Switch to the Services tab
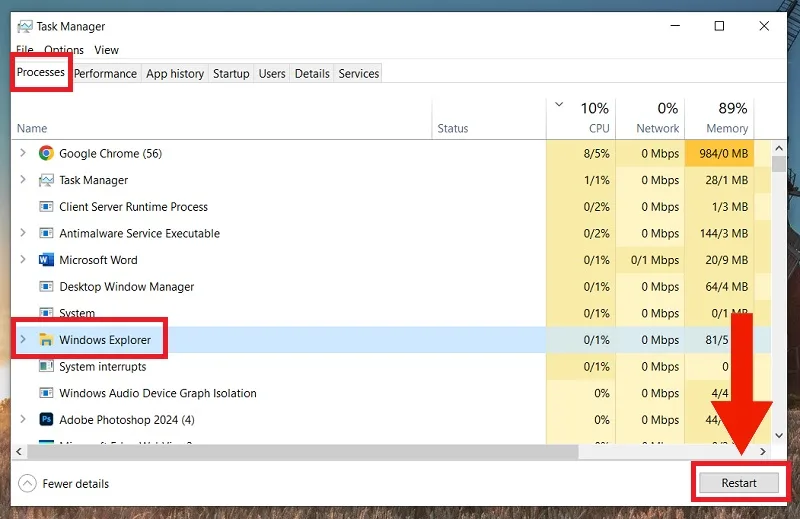The height and width of the screenshot is (519, 800). click(x=359, y=73)
